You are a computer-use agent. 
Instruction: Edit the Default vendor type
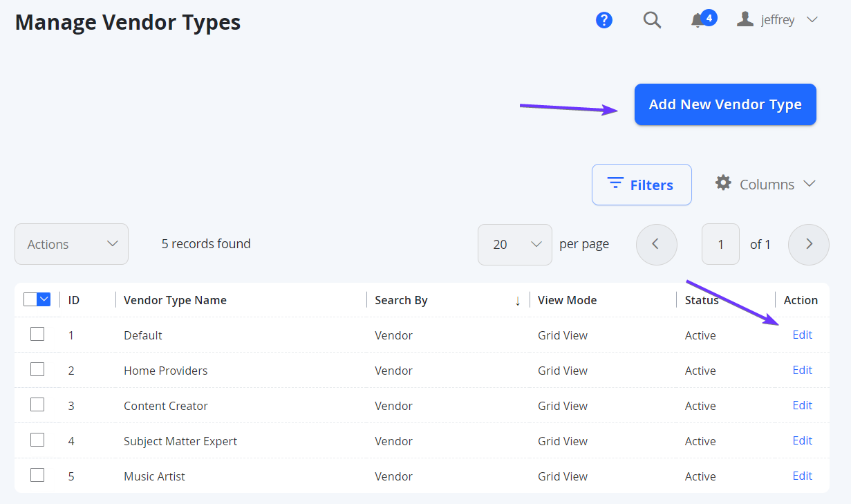tap(802, 335)
